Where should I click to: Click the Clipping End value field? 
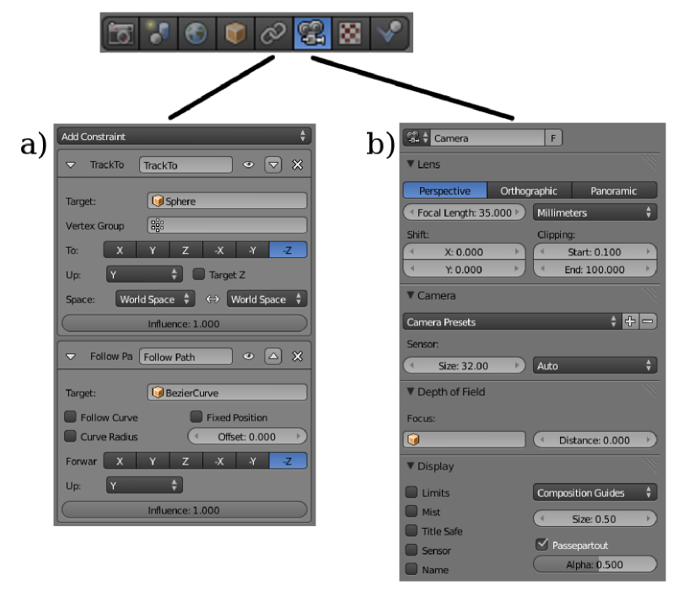point(595,269)
